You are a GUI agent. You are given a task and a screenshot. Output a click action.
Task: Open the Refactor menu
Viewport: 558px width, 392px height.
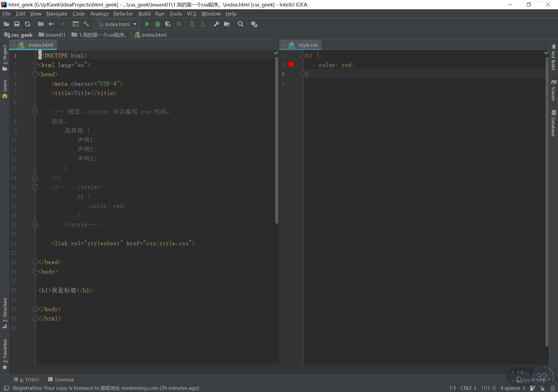tap(123, 14)
